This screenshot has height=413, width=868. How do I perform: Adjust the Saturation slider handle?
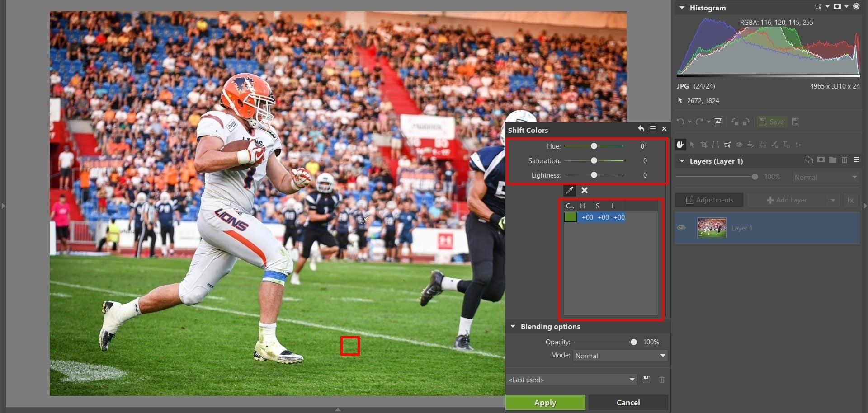[594, 160]
